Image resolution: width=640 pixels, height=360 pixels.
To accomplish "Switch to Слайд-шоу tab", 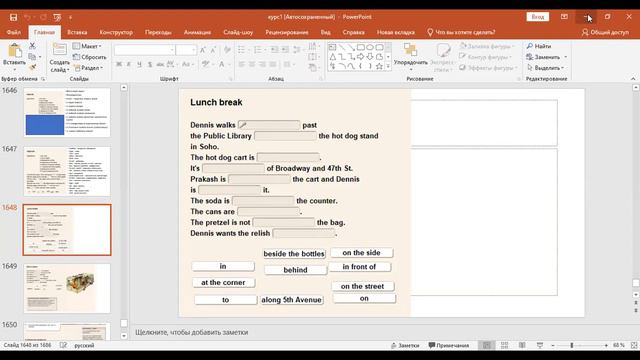I will tap(238, 32).
